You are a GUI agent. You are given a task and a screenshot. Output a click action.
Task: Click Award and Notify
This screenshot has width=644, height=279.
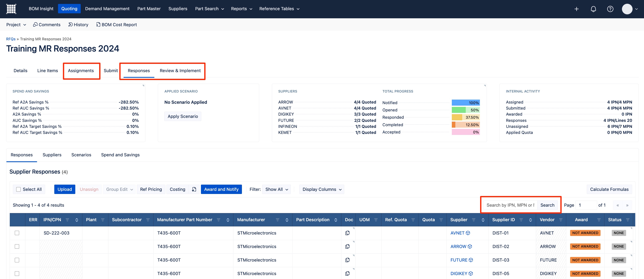pos(221,189)
